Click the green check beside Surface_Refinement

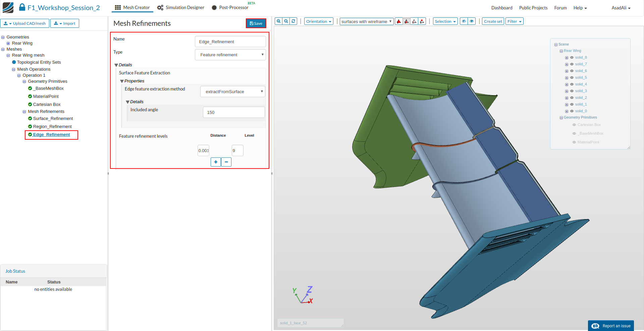[x=30, y=119]
